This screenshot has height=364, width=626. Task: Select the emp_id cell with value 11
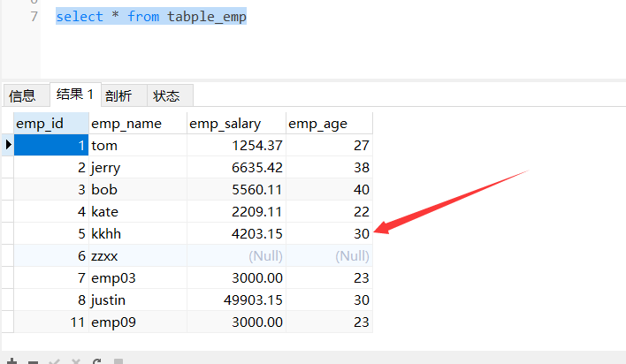point(51,322)
